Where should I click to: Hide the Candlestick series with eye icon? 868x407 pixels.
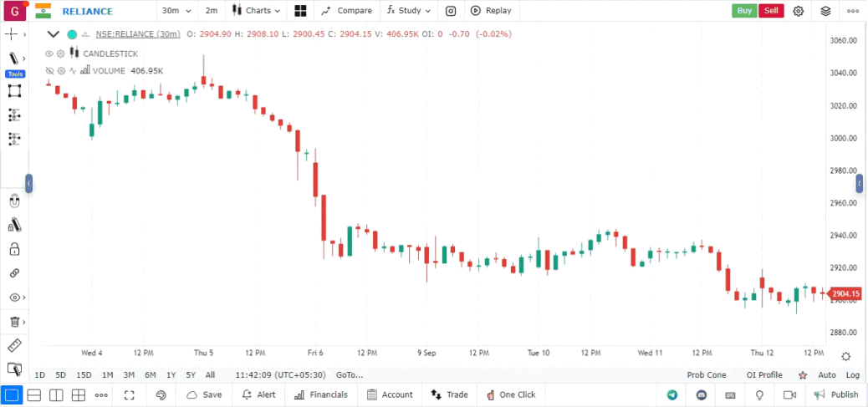[49, 53]
